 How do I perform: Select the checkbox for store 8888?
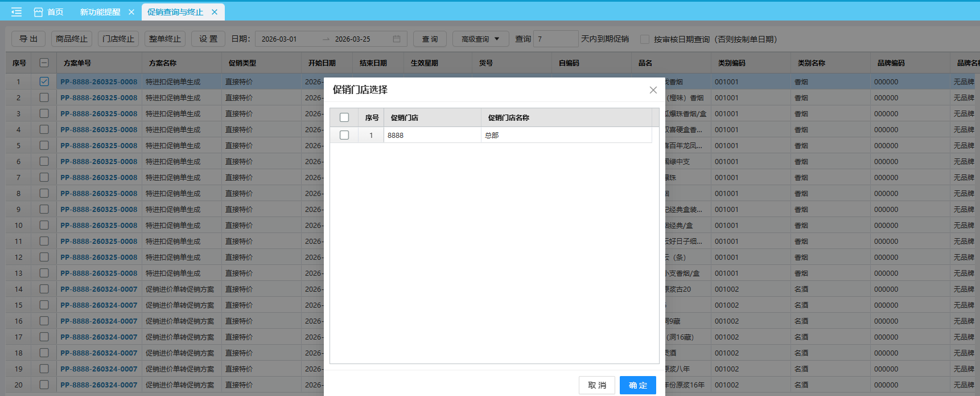tap(344, 135)
